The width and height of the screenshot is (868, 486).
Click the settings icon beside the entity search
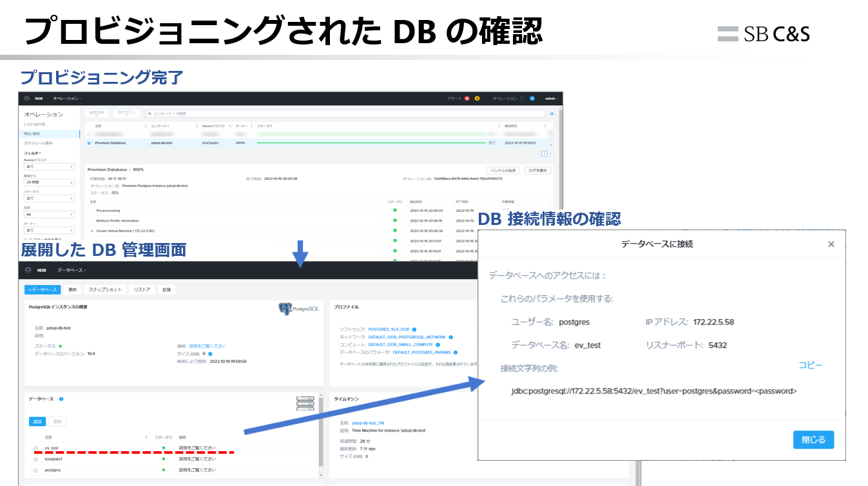click(x=552, y=113)
